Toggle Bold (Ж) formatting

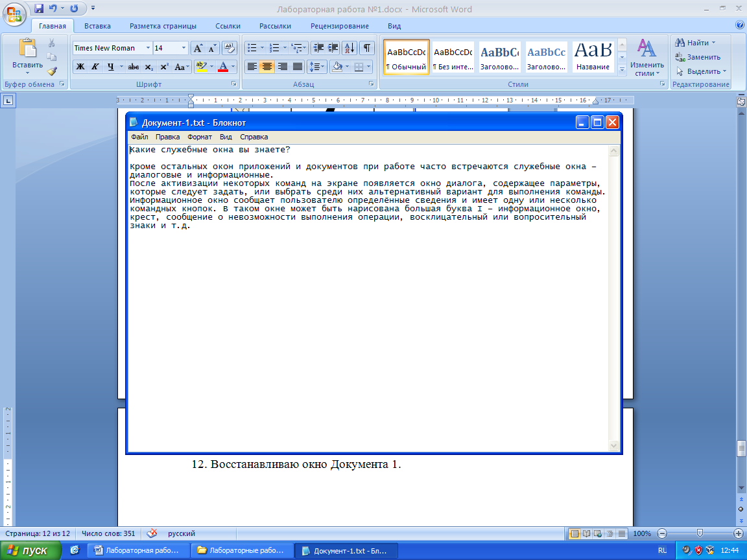[x=80, y=67]
